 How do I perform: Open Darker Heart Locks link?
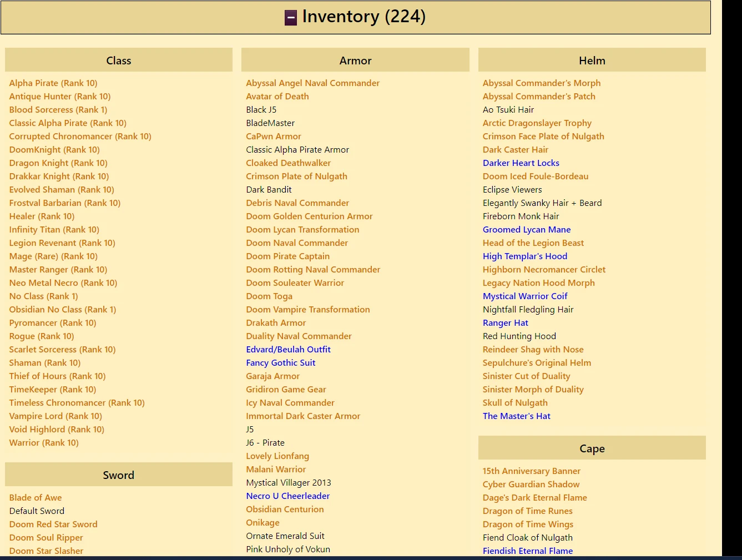pos(521,163)
